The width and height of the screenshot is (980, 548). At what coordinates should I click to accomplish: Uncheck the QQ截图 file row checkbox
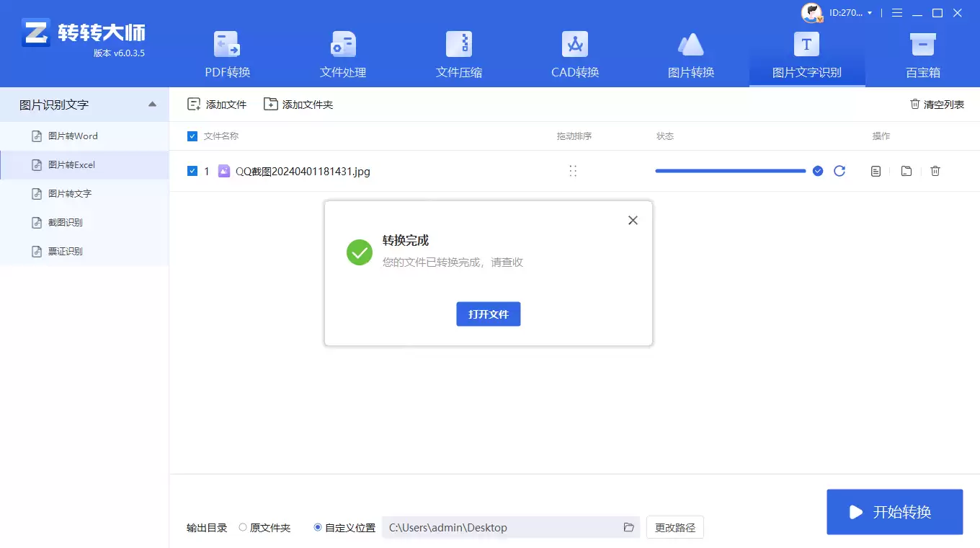coord(192,171)
